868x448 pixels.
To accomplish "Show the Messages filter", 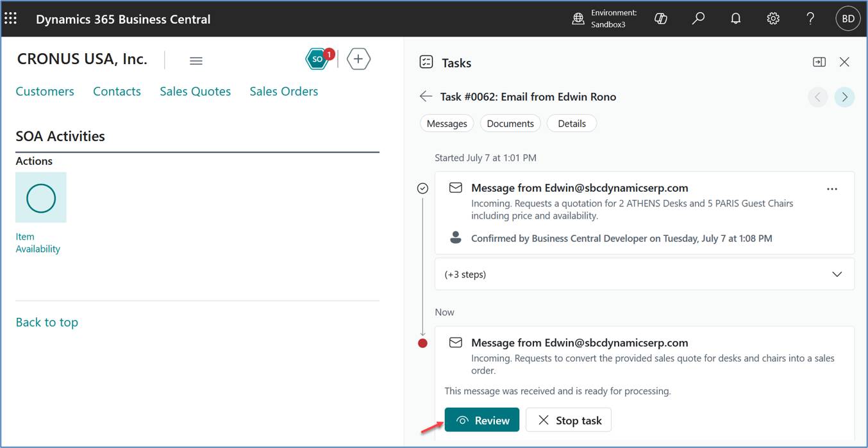I will click(x=447, y=124).
